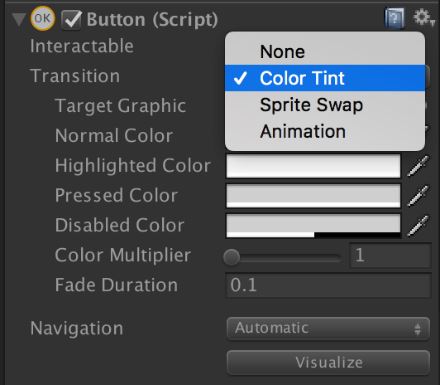Click the OK Button script icon
Image resolution: width=440 pixels, height=385 pixels.
[42, 19]
